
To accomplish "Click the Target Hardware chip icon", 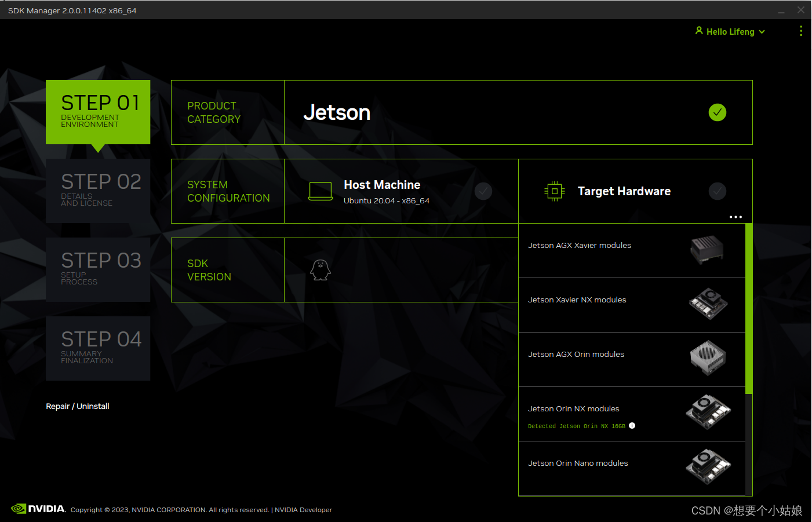I will (x=555, y=191).
